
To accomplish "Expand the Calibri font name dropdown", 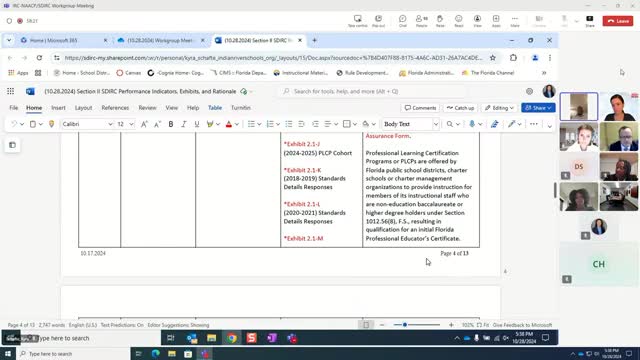I will [x=110, y=124].
